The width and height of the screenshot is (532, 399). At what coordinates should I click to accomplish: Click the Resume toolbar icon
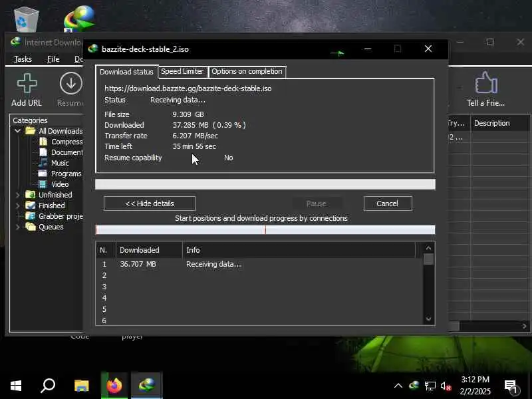tap(71, 84)
